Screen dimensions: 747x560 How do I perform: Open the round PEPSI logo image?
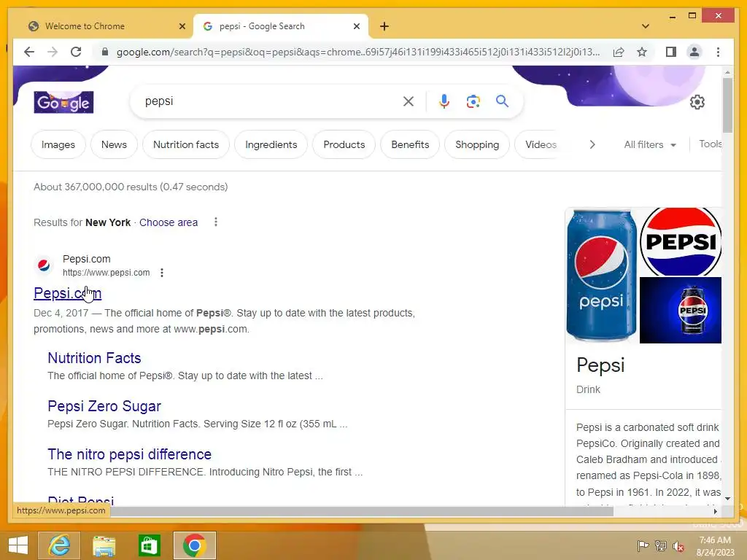[681, 241]
